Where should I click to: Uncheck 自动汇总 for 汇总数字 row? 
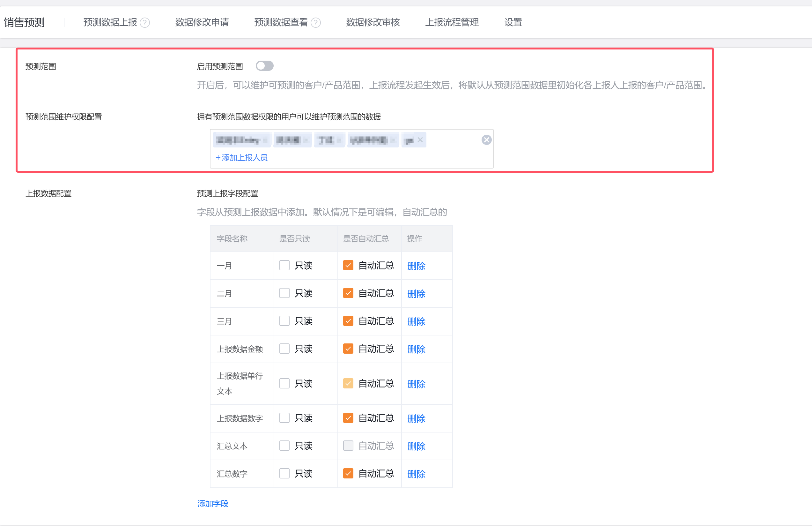348,473
